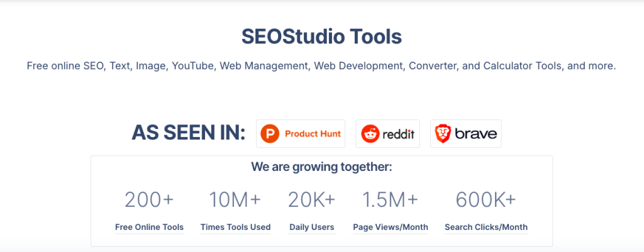The width and height of the screenshot is (644, 252).
Task: Click the Reddit alien logo icon
Action: [370, 134]
